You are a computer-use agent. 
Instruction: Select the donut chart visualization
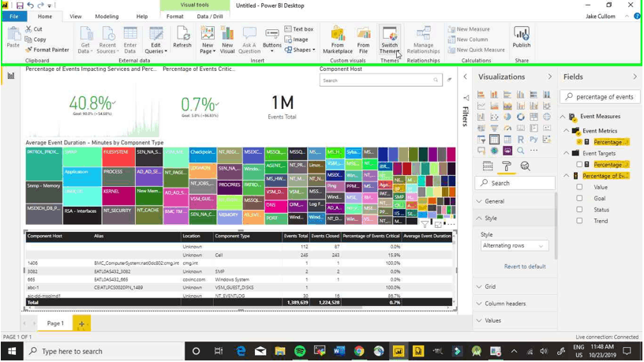point(520,117)
